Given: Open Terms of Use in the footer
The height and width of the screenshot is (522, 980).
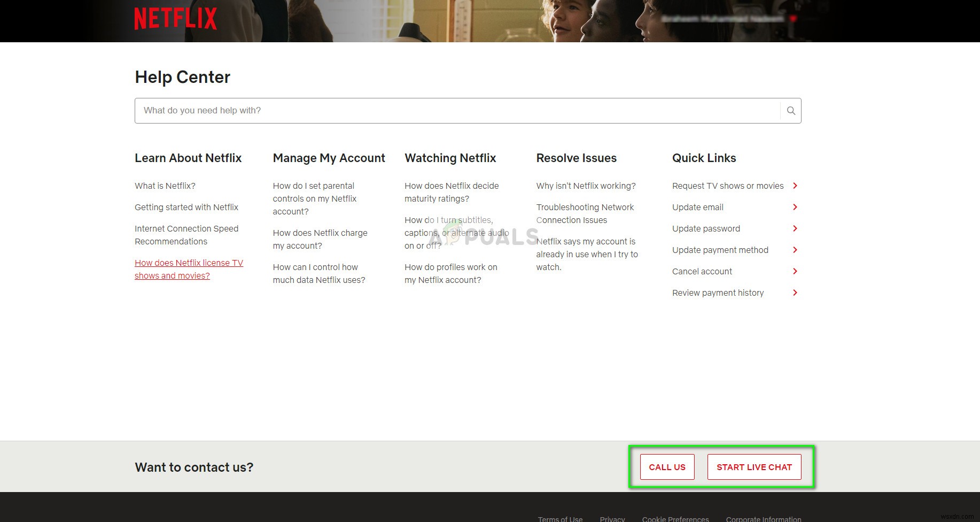Looking at the screenshot, I should pyautogui.click(x=560, y=518).
